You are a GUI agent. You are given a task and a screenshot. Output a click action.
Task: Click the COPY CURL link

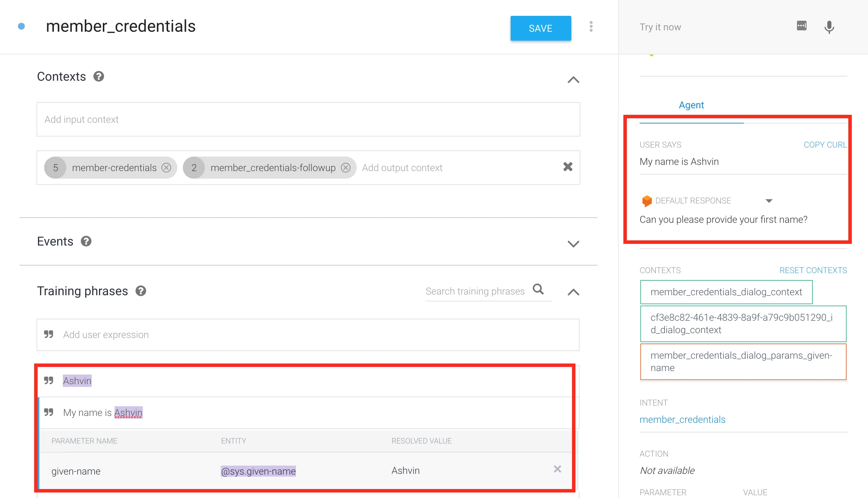(825, 145)
